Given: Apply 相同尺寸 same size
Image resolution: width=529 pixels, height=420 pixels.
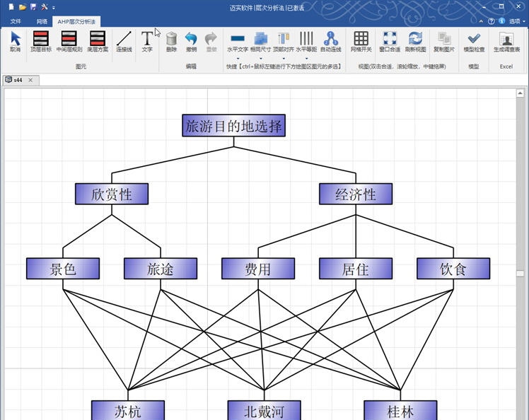Looking at the screenshot, I should (x=260, y=41).
